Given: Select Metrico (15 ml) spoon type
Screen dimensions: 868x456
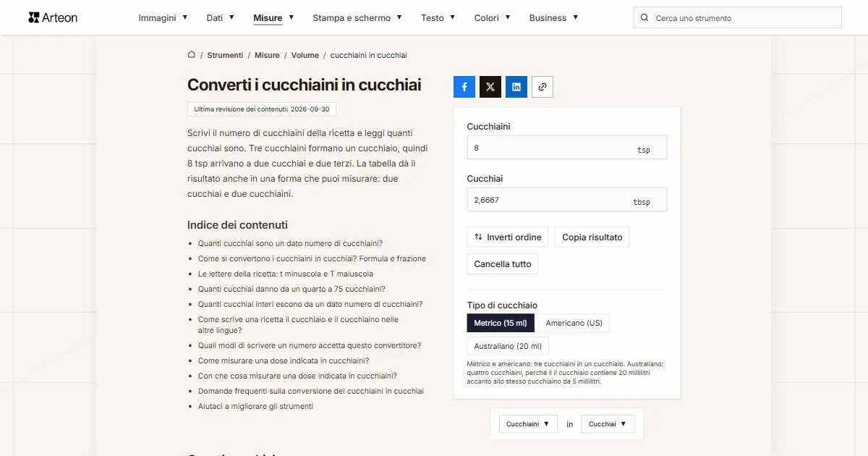Looking at the screenshot, I should click(501, 323).
